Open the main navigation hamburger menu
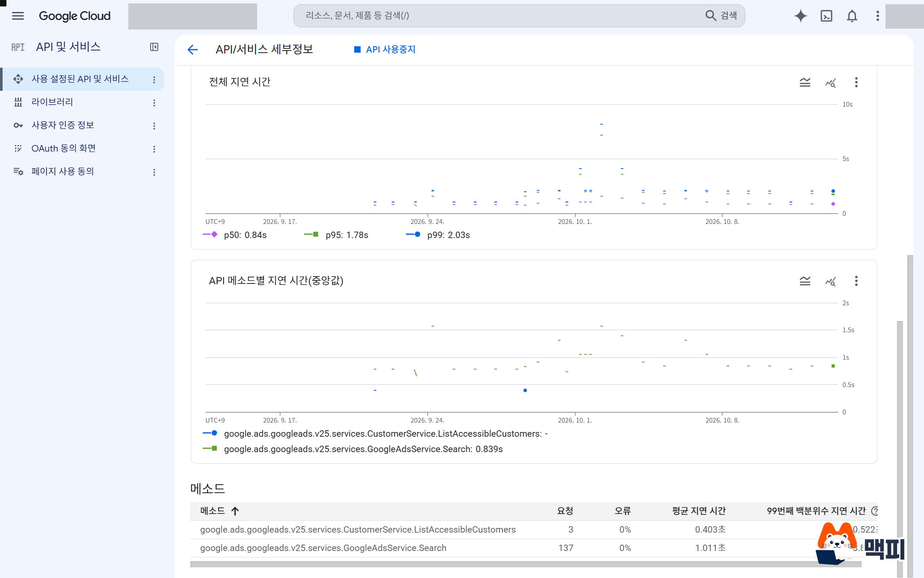 pos(18,16)
